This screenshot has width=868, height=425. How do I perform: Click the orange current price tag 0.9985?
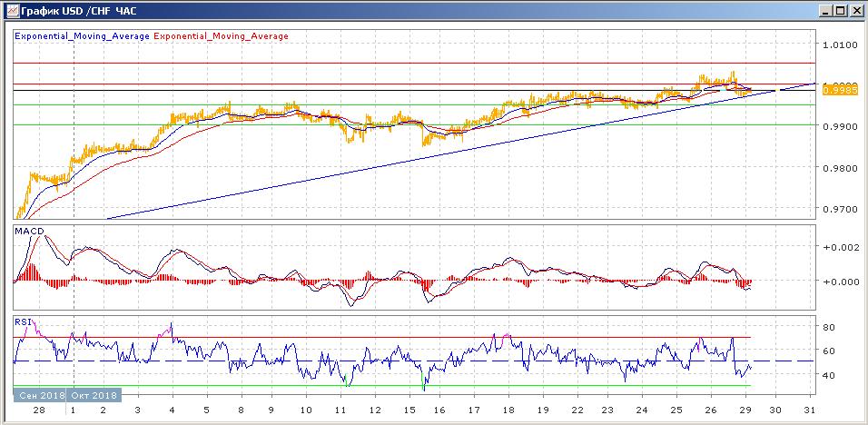(x=840, y=90)
